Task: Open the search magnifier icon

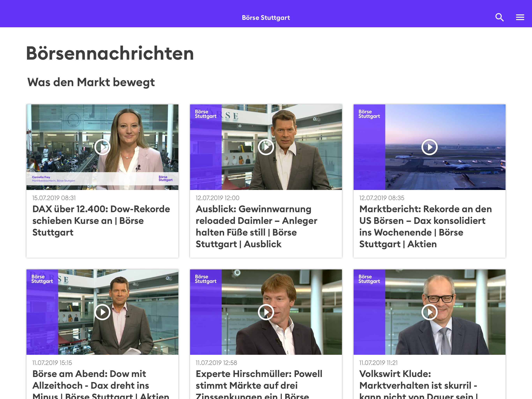Action: coord(499,17)
